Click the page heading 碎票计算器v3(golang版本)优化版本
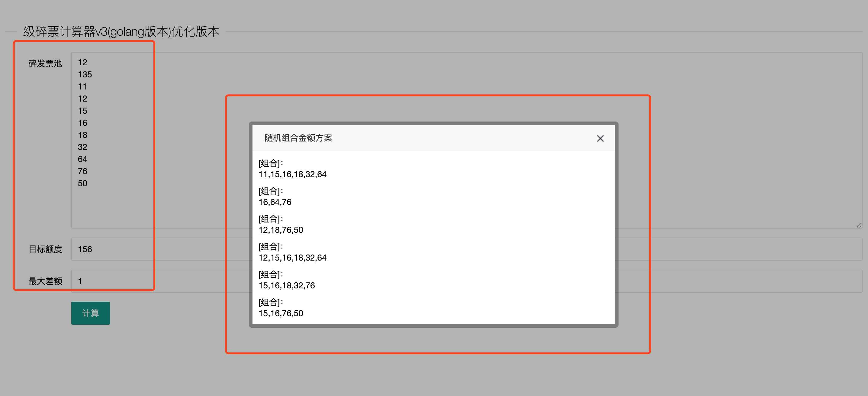 (x=121, y=32)
